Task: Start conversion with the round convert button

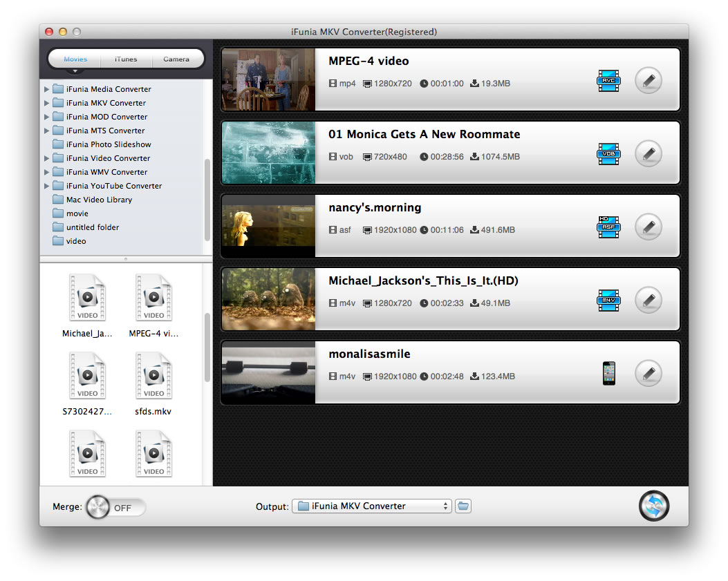Action: [654, 506]
